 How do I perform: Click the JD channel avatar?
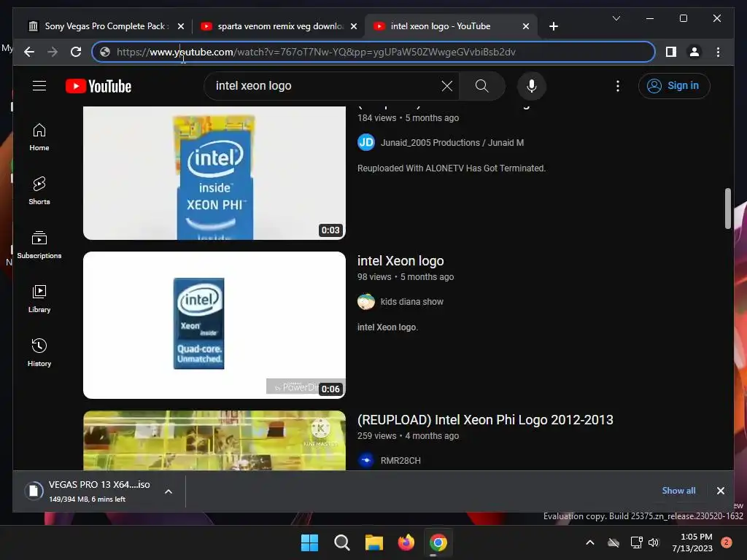point(366,142)
